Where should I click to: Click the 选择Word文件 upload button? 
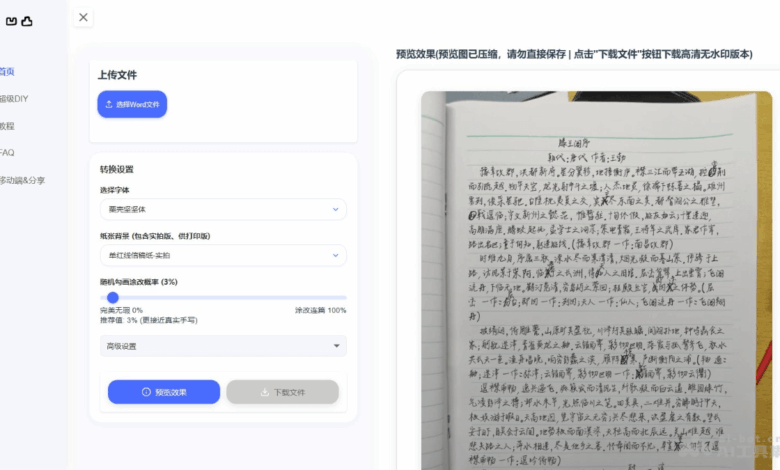click(x=132, y=104)
